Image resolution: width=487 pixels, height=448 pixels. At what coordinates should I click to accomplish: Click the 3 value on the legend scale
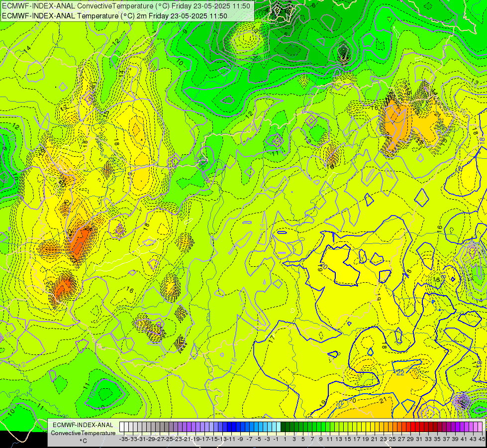coord(294,439)
